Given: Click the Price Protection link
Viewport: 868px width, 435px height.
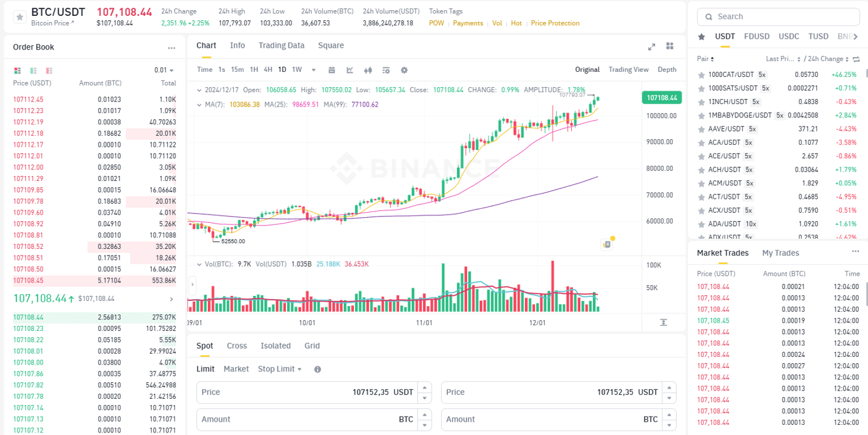Looking at the screenshot, I should point(555,23).
